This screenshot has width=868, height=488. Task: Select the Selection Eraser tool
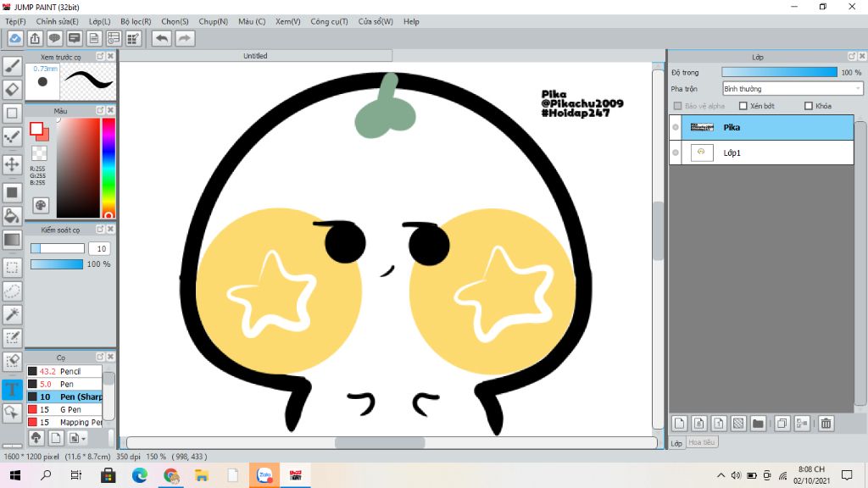(x=12, y=361)
